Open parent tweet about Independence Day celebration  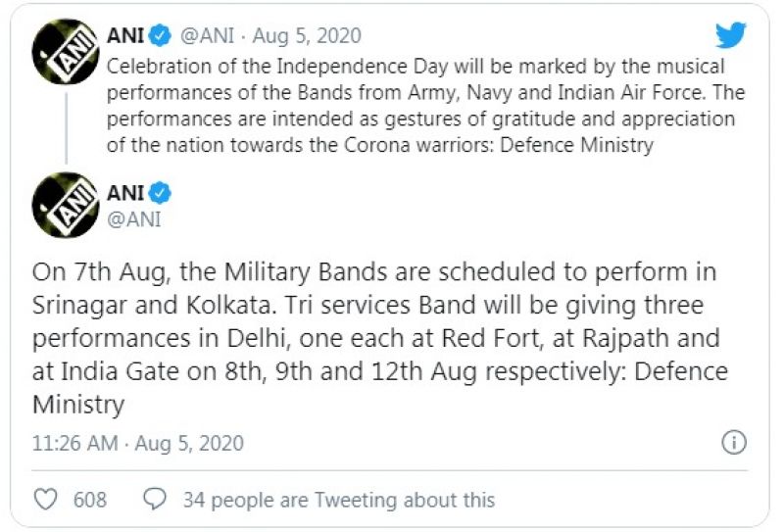(412, 106)
